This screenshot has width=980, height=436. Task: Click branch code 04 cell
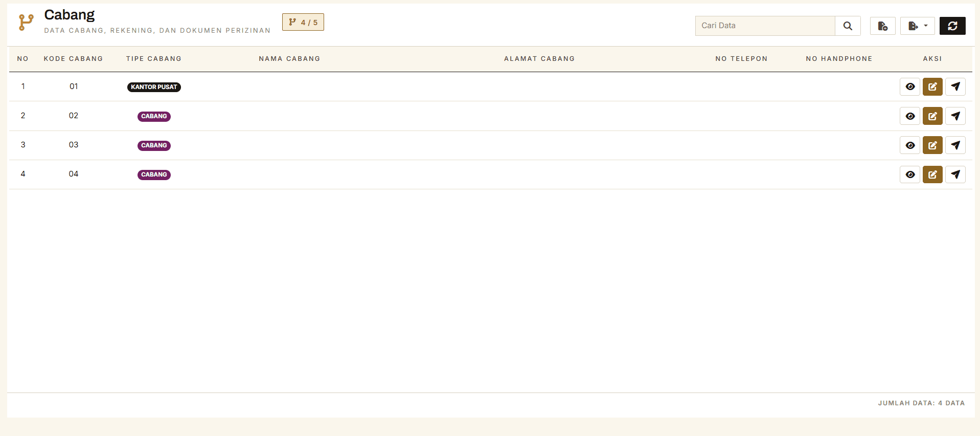tap(74, 174)
